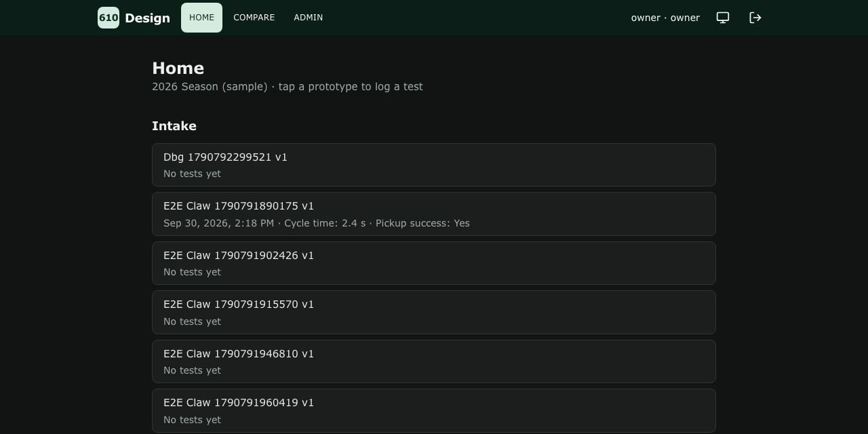Image resolution: width=868 pixels, height=434 pixels.
Task: Click the Design brand title
Action: (147, 18)
